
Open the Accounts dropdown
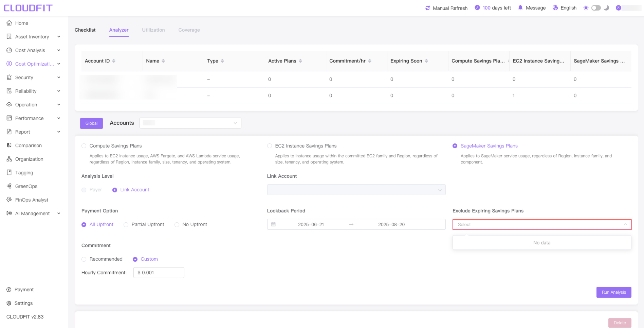pyautogui.click(x=190, y=123)
